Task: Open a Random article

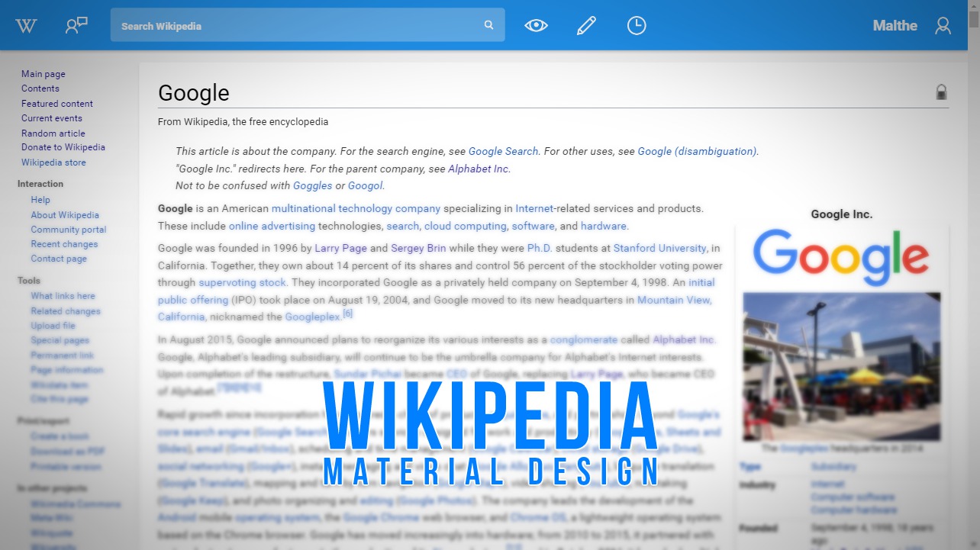Action: click(53, 133)
